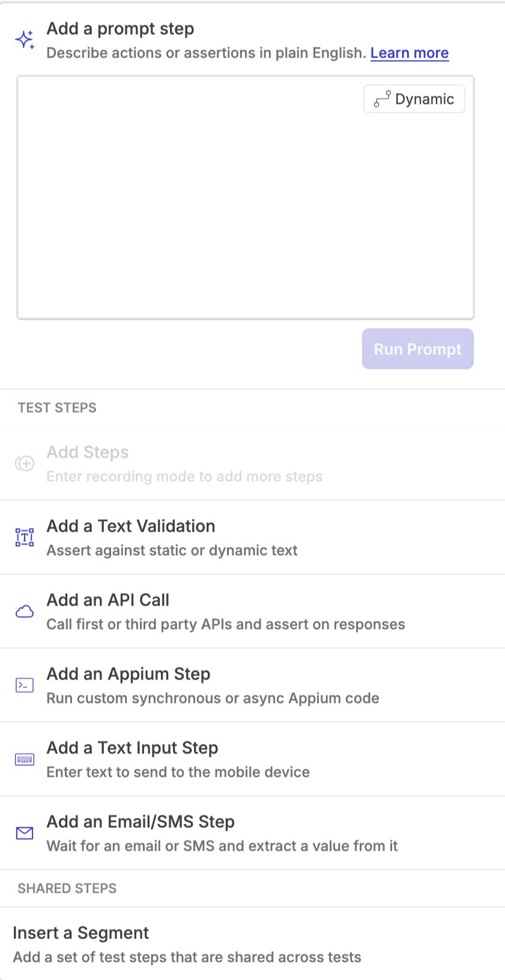Choose Insert a Segment
The image size is (505, 980).
[81, 933]
